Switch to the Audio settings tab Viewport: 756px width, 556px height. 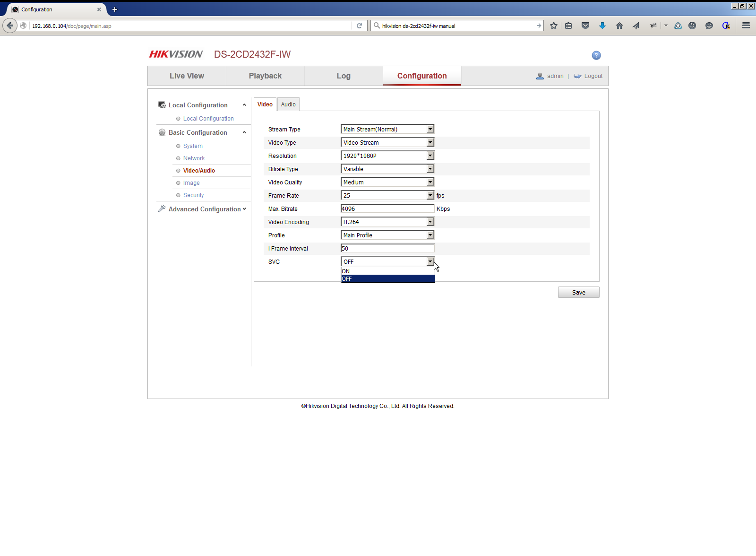(288, 104)
